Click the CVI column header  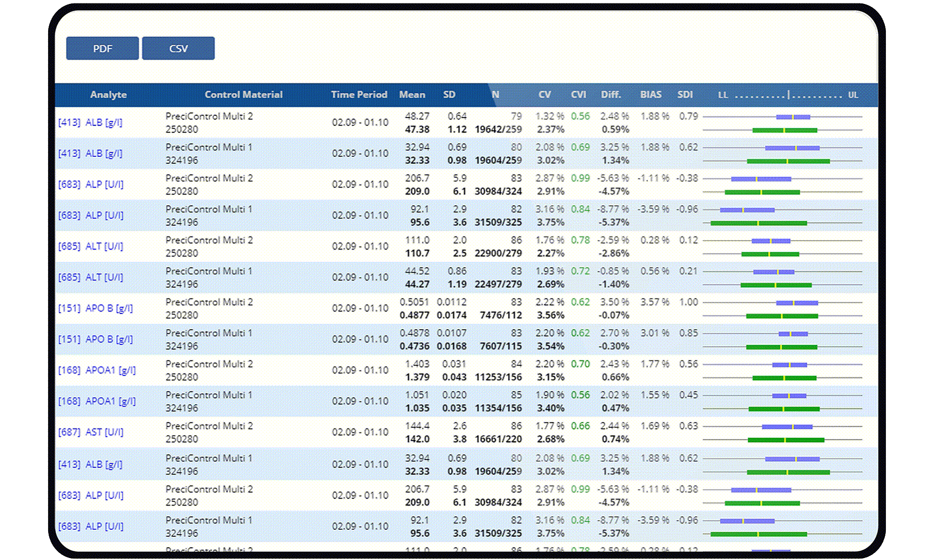click(x=578, y=95)
